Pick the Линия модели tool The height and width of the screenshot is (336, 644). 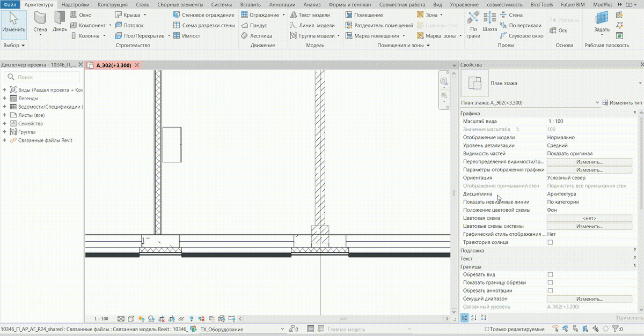(x=312, y=25)
